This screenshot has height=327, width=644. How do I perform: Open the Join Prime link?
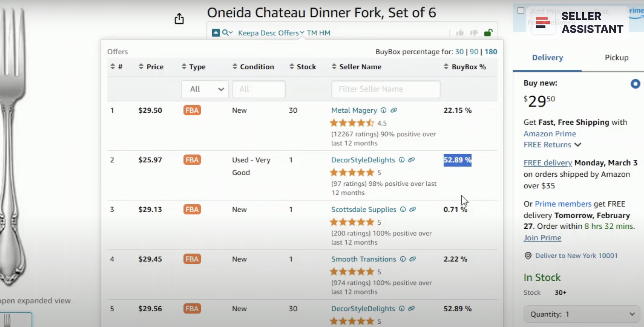point(542,238)
